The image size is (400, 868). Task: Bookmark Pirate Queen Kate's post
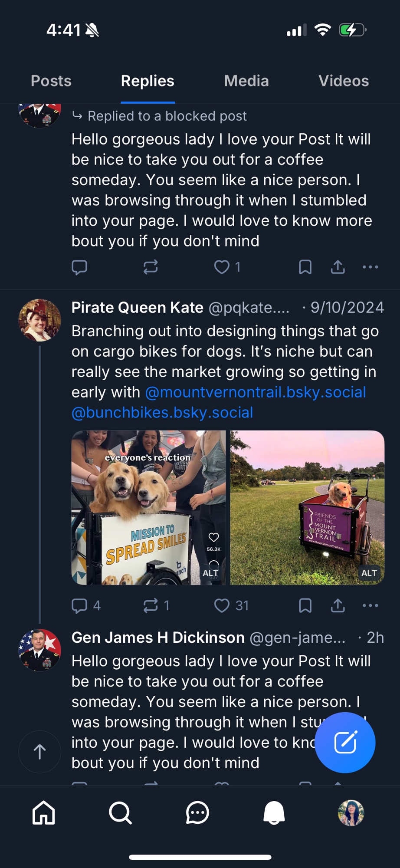pos(305,605)
